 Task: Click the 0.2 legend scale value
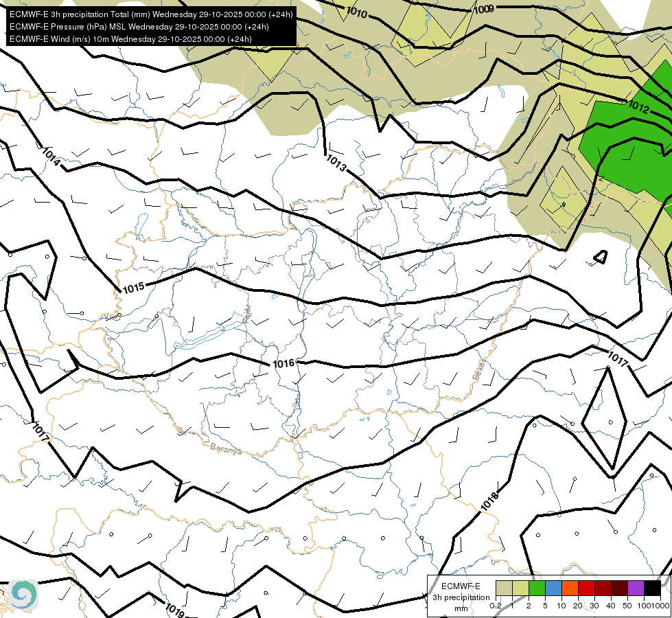point(496,606)
